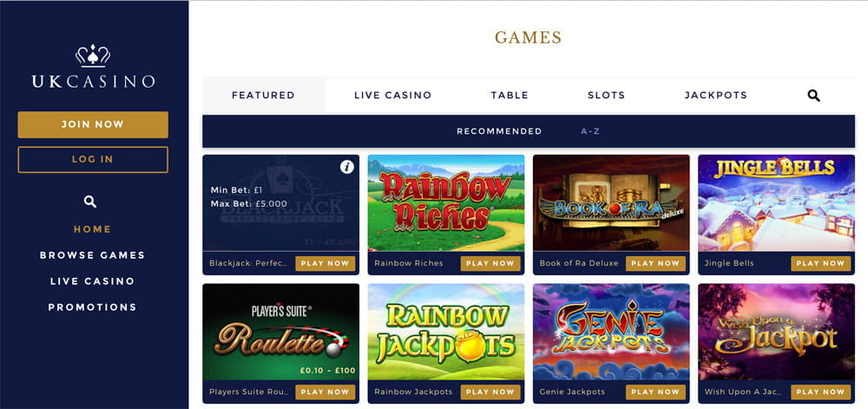Click the games tab bar search icon

(x=813, y=96)
